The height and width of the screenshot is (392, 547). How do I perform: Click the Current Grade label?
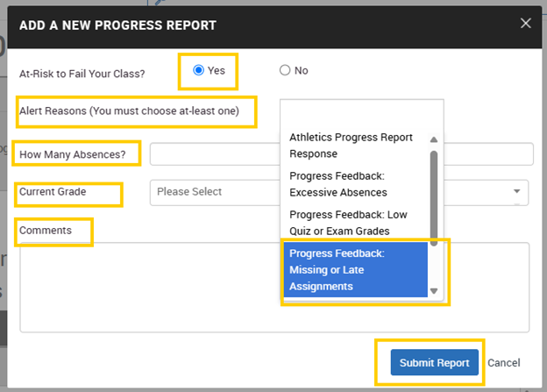(x=53, y=191)
